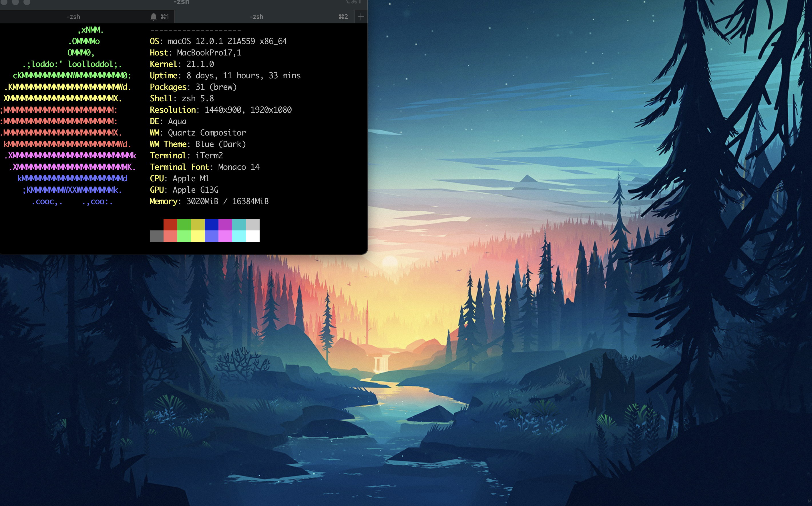Viewport: 812px width, 506px height.
Task: Click the 'Kernel: 21.1.0' line
Action: (182, 64)
